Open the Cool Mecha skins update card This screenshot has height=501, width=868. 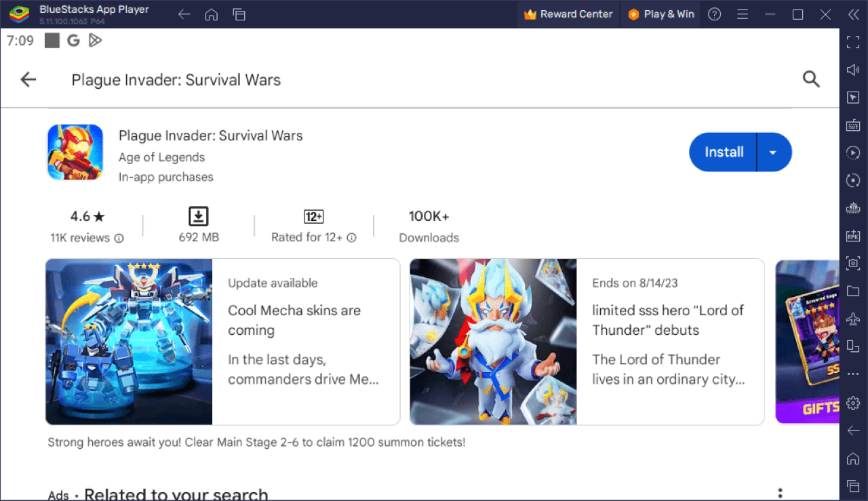pos(222,341)
